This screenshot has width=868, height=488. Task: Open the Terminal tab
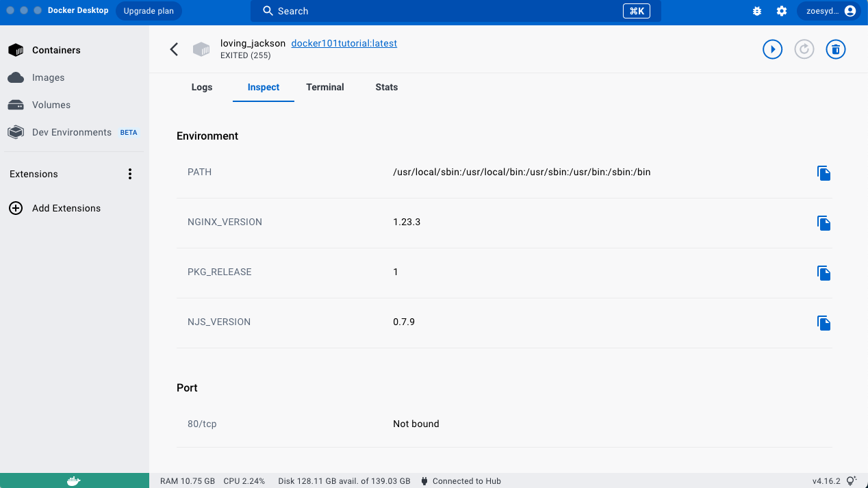(x=325, y=87)
